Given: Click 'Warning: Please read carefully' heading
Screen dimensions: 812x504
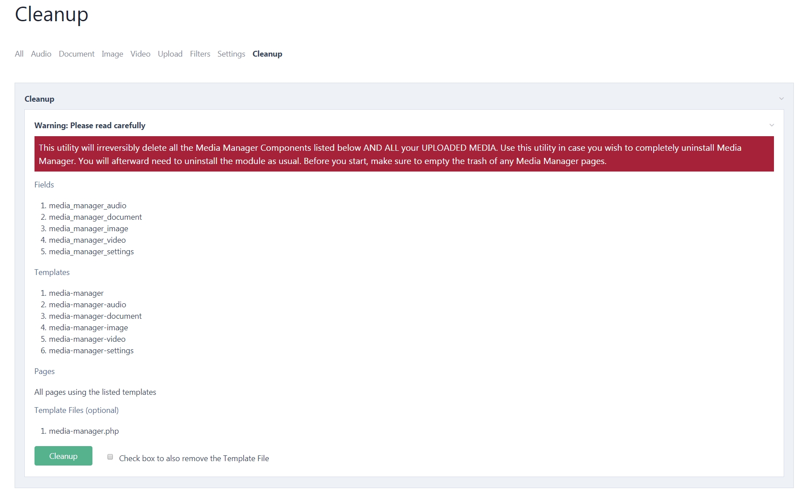Looking at the screenshot, I should coord(90,126).
